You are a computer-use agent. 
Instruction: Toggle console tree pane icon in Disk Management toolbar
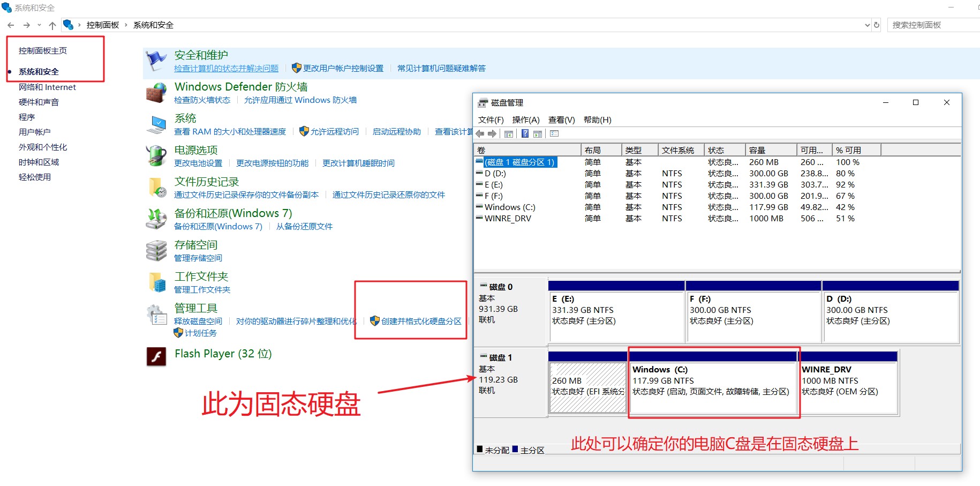509,133
